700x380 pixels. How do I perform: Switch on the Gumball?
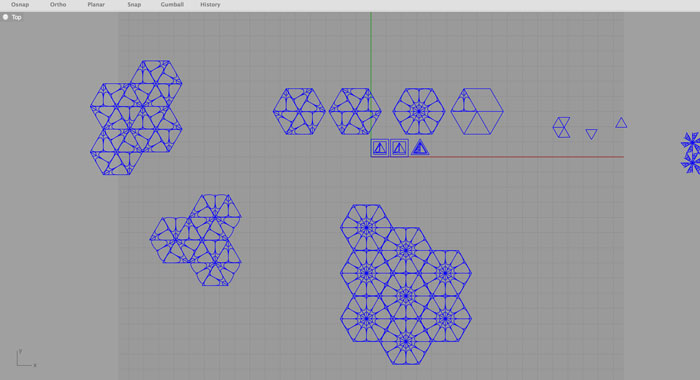[x=172, y=4]
